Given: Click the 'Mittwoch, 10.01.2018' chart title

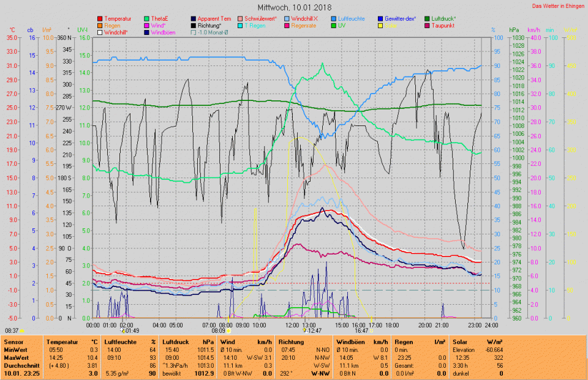Looking at the screenshot, I should 292,7.
